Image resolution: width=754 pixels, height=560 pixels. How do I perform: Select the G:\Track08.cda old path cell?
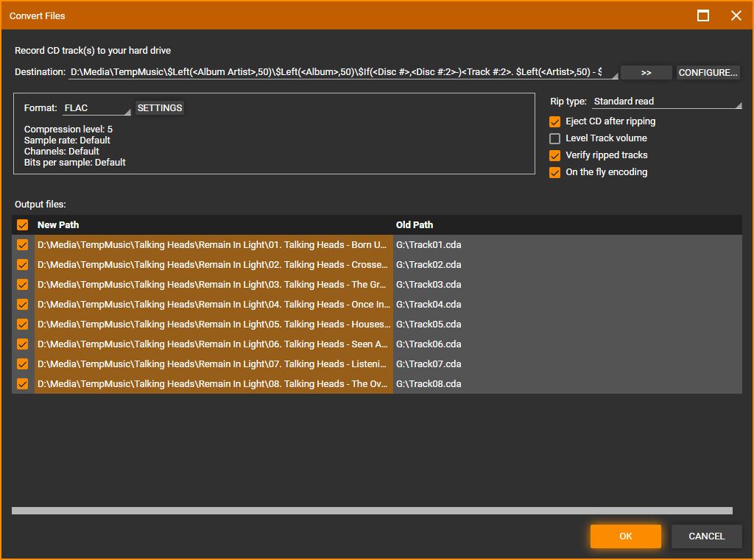[429, 384]
